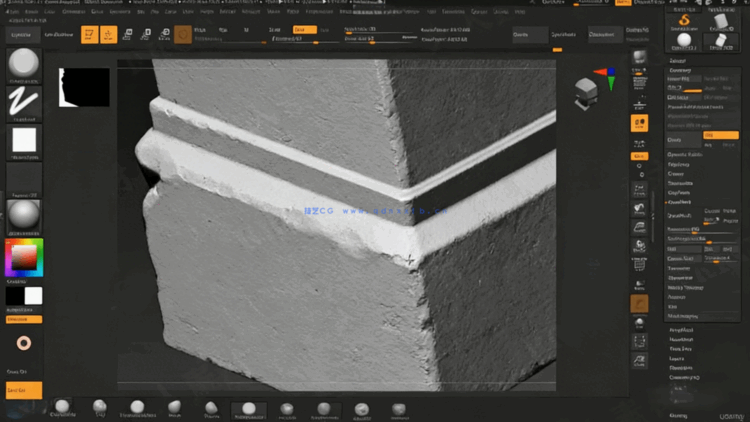Select the Rotate mode icon in top toolbar
Viewport: 750px width, 422px height.
tap(164, 34)
